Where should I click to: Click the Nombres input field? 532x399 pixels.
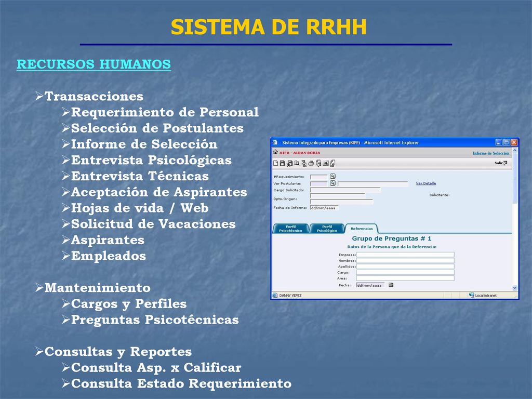[x=405, y=261]
